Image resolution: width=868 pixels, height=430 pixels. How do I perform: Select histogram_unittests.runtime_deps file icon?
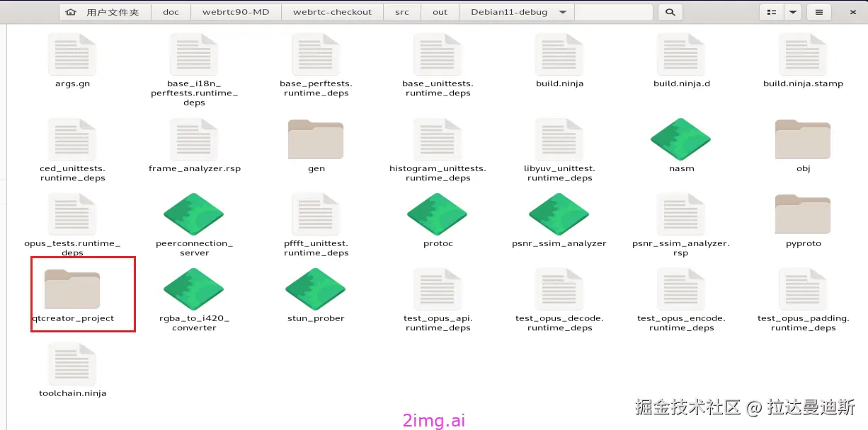[x=438, y=140]
